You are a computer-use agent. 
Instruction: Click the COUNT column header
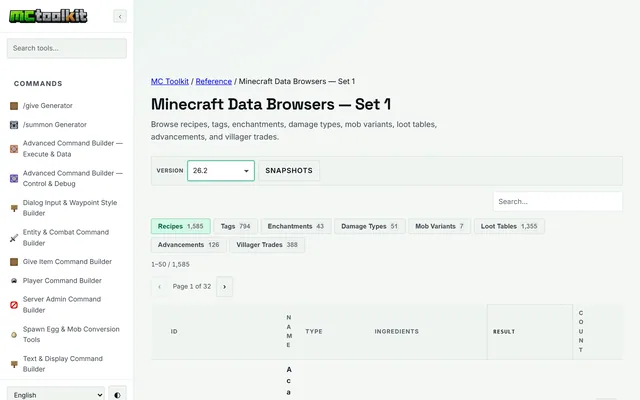tap(581, 331)
